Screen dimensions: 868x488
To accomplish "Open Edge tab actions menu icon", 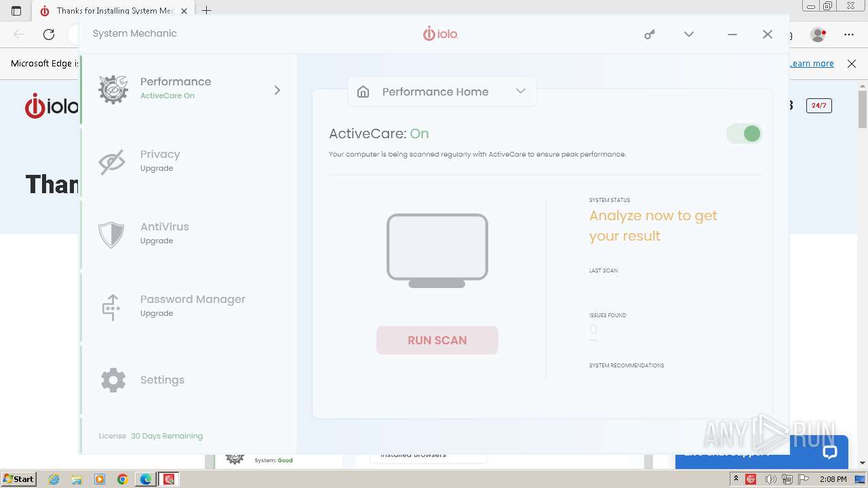I will coord(16,11).
